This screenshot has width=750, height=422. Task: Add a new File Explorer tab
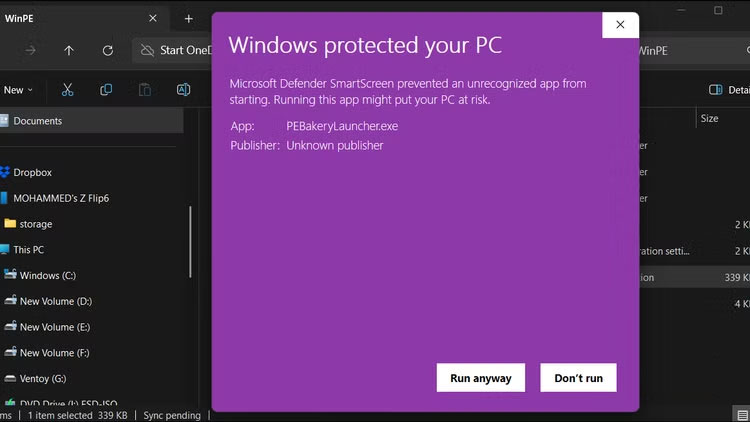pos(188,19)
